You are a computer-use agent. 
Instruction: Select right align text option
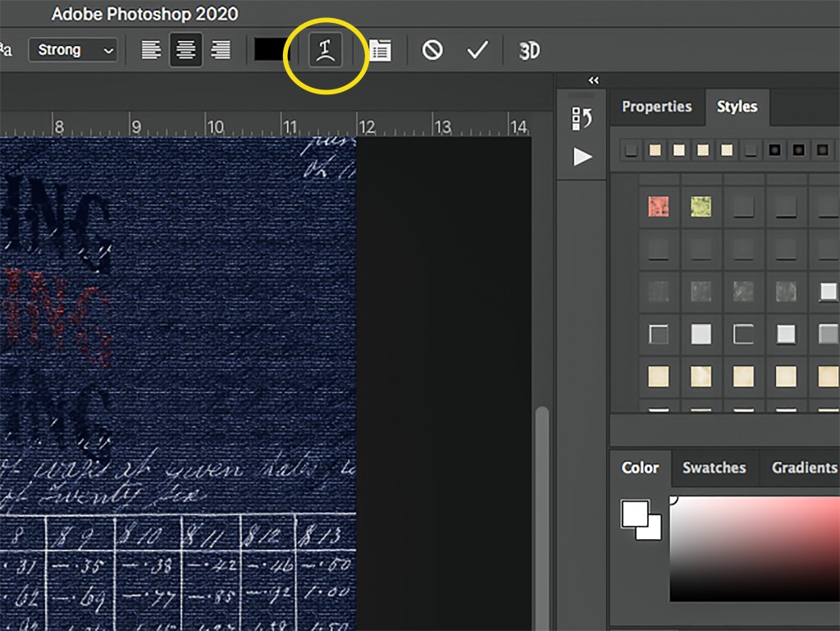(221, 51)
